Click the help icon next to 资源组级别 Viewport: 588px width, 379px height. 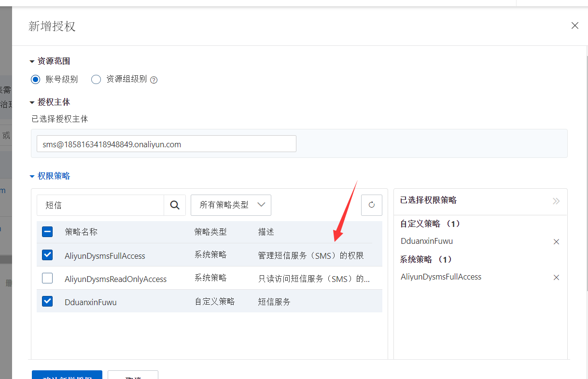tap(154, 80)
